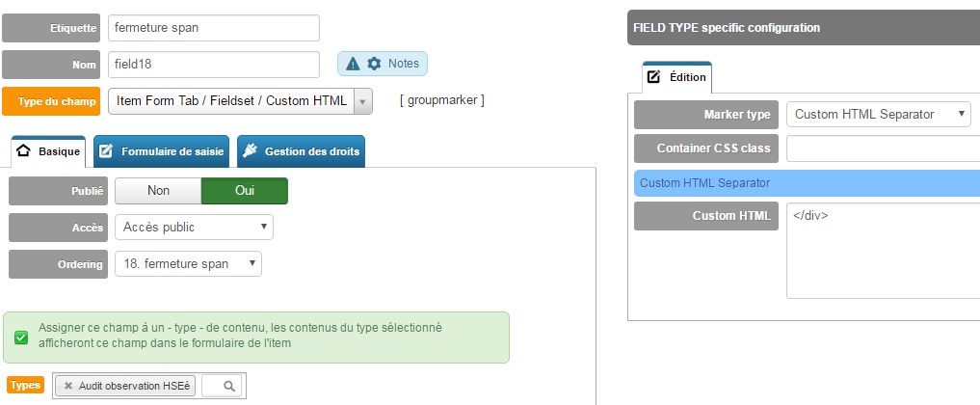This screenshot has width=980, height=405.
Task: Switch to Gestion des droits tab
Action: tap(302, 151)
